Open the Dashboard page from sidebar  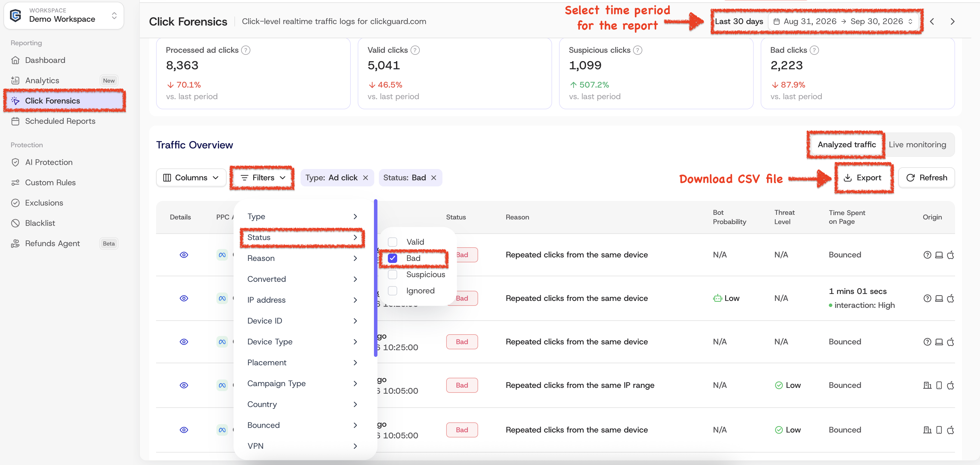click(45, 60)
